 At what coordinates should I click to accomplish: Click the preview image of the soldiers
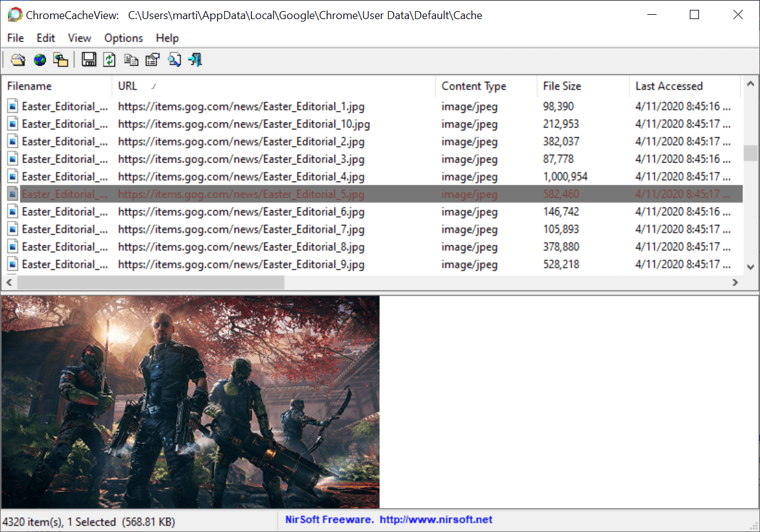tap(190, 401)
